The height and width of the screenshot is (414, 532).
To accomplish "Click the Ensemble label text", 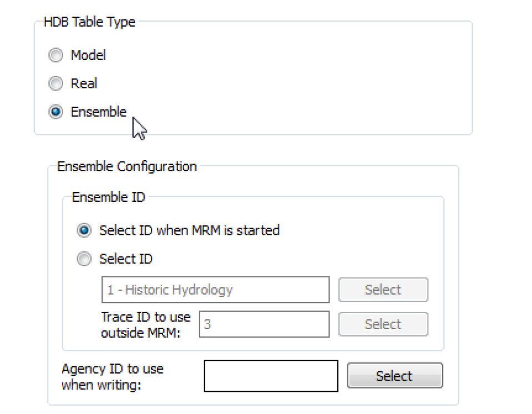I will (x=98, y=112).
